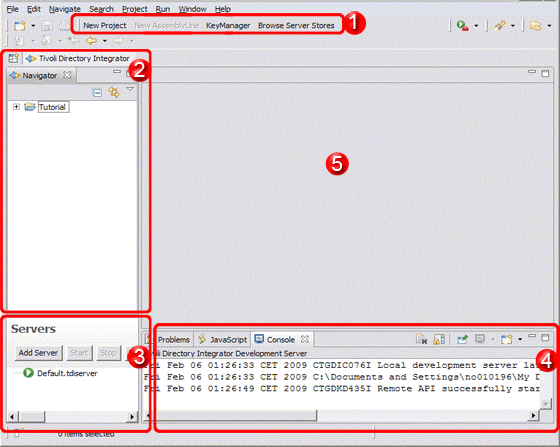This screenshot has width=560, height=447.
Task: Open the Navigator view menu triangle
Action: [130, 89]
